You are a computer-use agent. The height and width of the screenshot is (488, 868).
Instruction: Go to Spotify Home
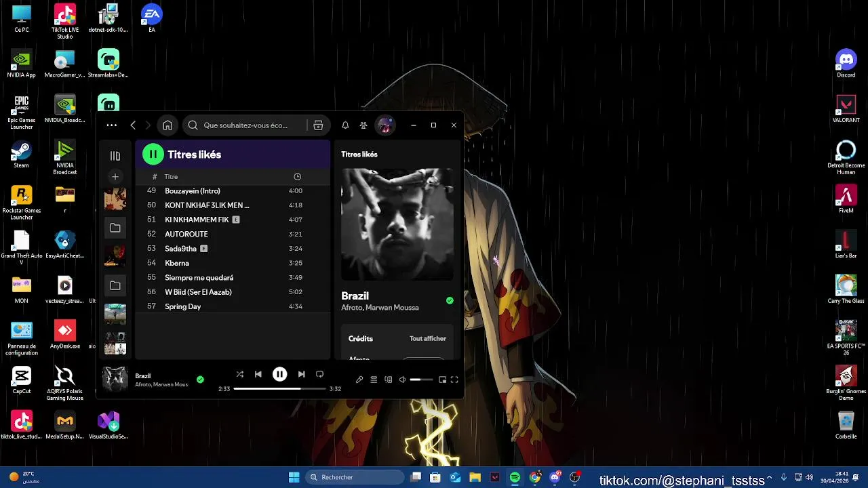point(167,125)
